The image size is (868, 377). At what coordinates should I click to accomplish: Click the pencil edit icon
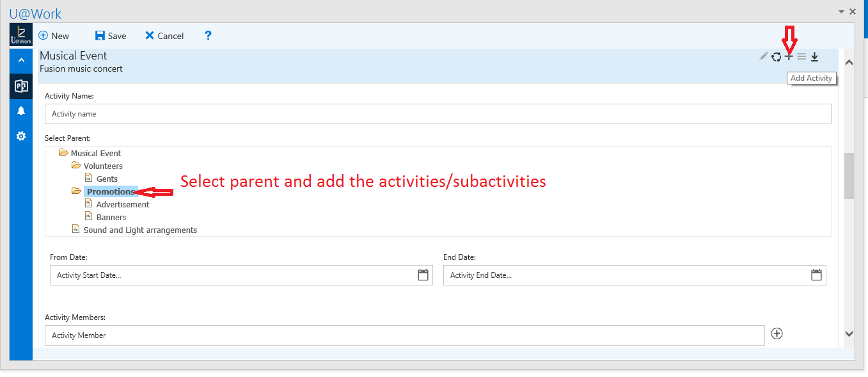[763, 56]
